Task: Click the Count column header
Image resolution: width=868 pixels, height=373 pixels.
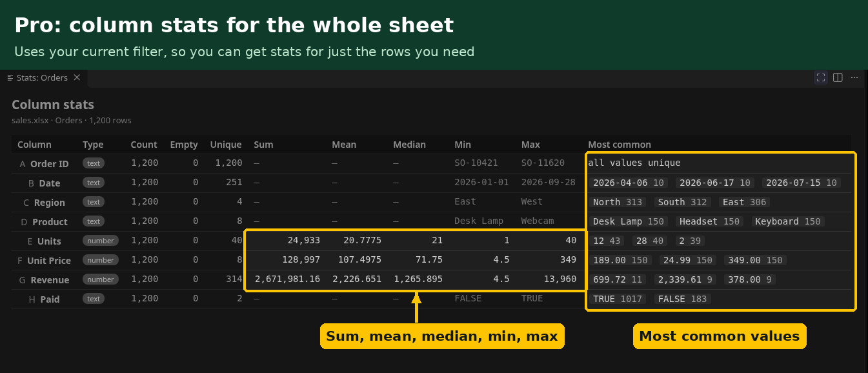Action: 144,145
